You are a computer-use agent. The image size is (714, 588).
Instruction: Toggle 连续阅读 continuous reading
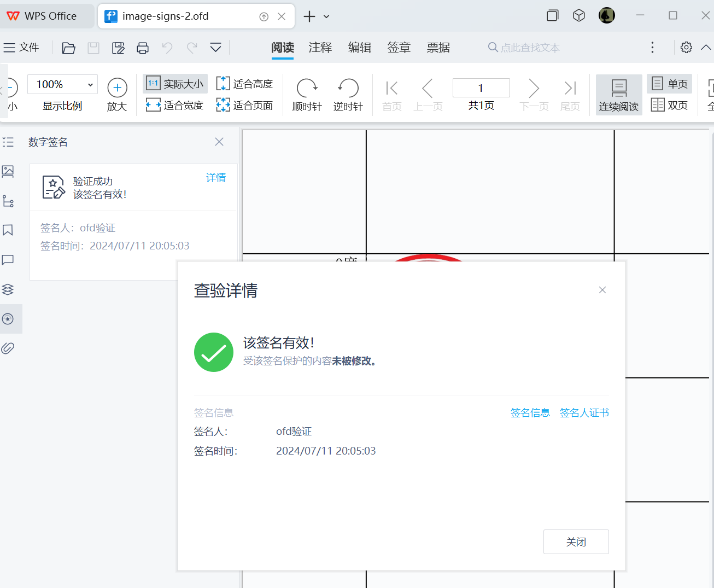619,95
